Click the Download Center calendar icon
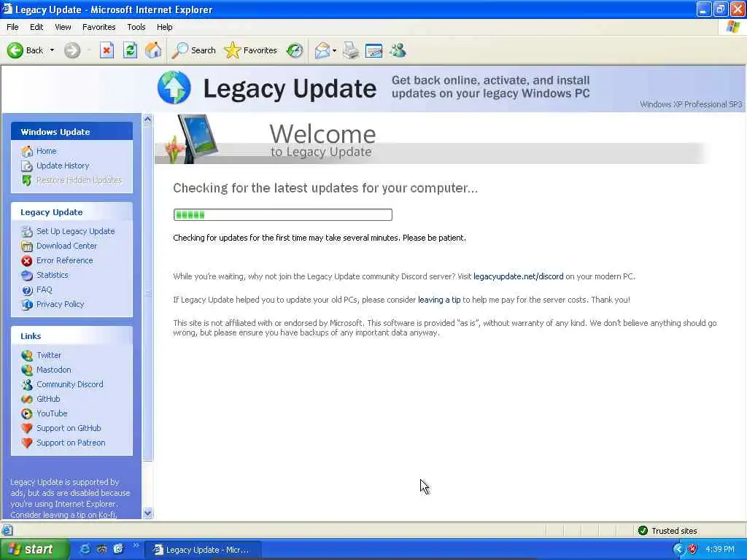 (x=27, y=246)
